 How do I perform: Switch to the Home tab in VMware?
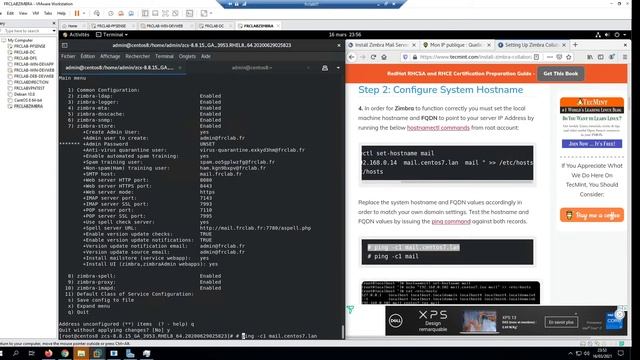coord(72,26)
